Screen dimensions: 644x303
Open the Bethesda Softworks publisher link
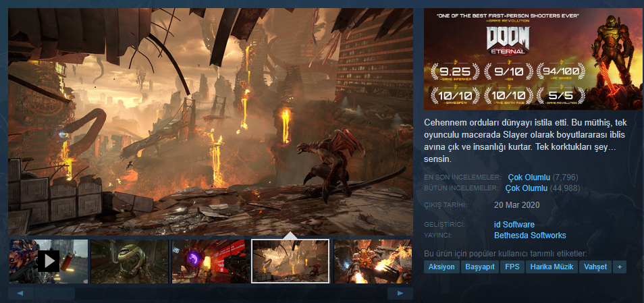[x=530, y=236]
